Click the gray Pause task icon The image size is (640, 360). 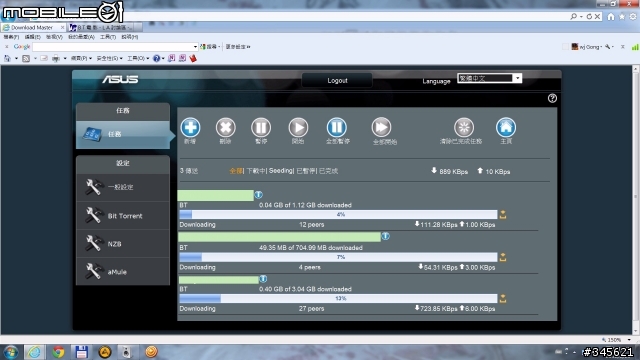(x=261, y=127)
